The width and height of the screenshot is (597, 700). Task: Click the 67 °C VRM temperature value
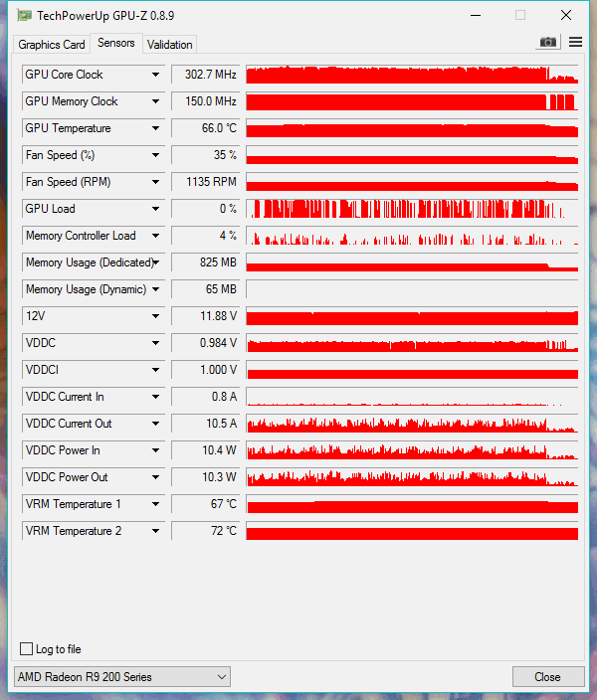206,504
